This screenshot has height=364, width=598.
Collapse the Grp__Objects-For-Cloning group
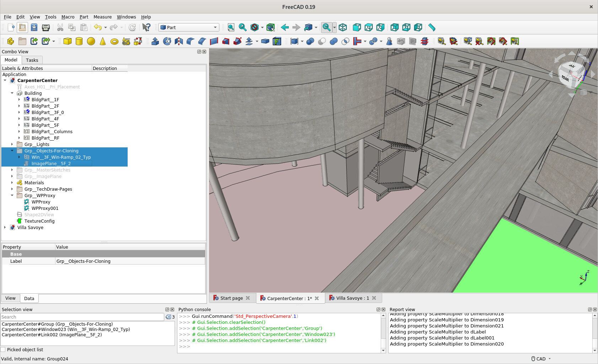12,151
